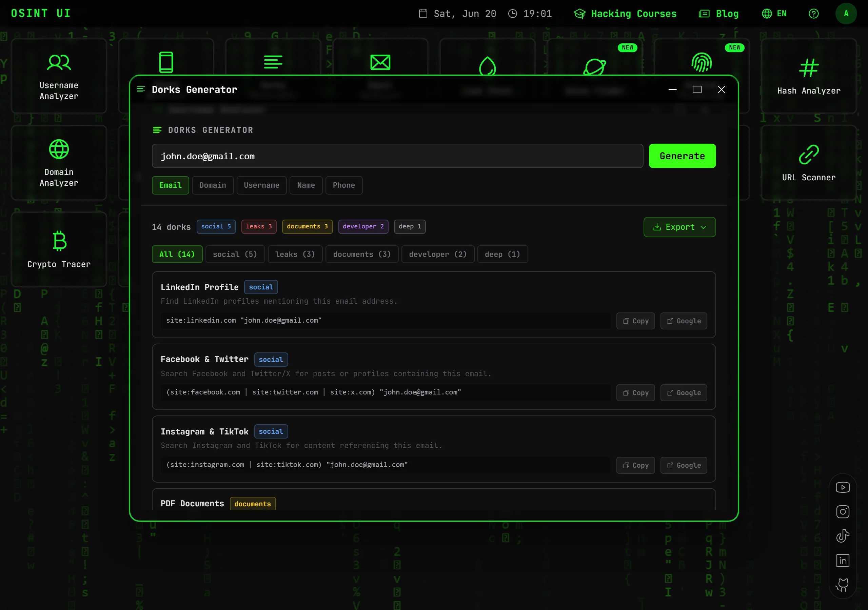The height and width of the screenshot is (610, 868).
Task: Open Facebook & Twitter dork in Google
Action: (684, 393)
